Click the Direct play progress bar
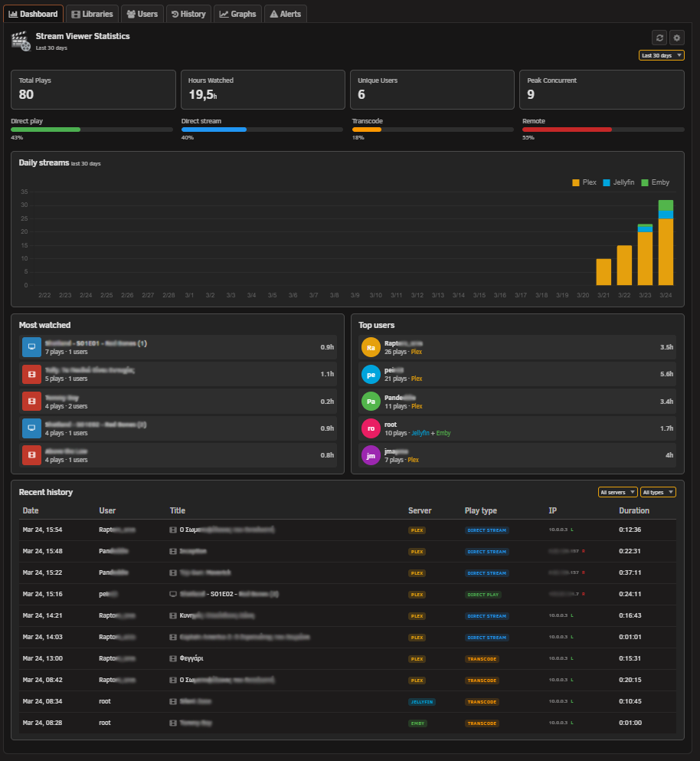The width and height of the screenshot is (700, 761). (92, 130)
